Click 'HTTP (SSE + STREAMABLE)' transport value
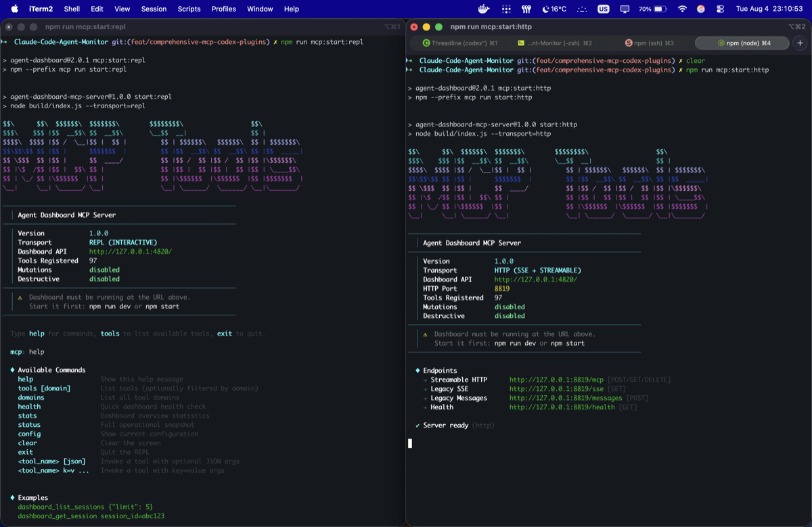812x527 pixels. pyautogui.click(x=538, y=270)
